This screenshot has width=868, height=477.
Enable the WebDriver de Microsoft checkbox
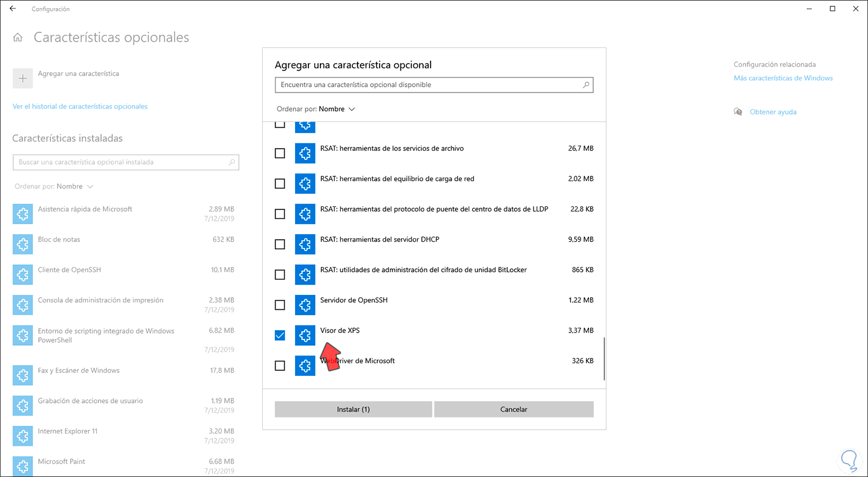(x=280, y=365)
